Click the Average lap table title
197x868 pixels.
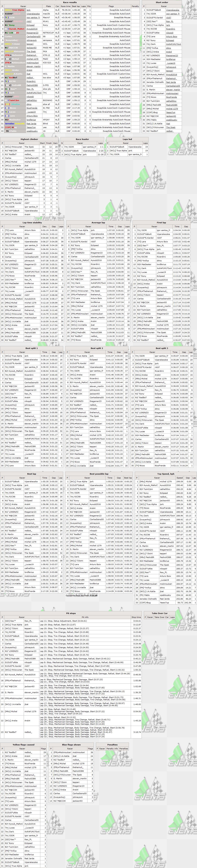pyautogui.click(x=98, y=222)
